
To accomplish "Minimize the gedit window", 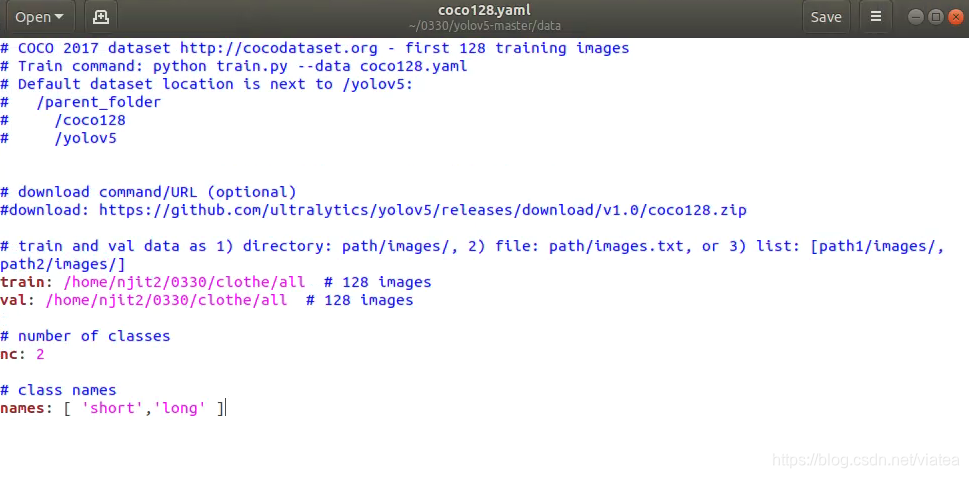I will 916,17.
